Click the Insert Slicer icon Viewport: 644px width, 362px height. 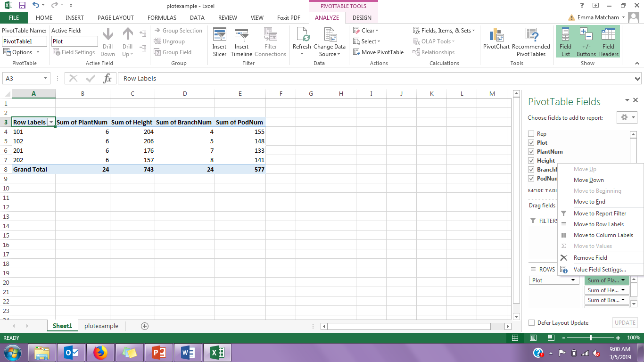pos(219,35)
